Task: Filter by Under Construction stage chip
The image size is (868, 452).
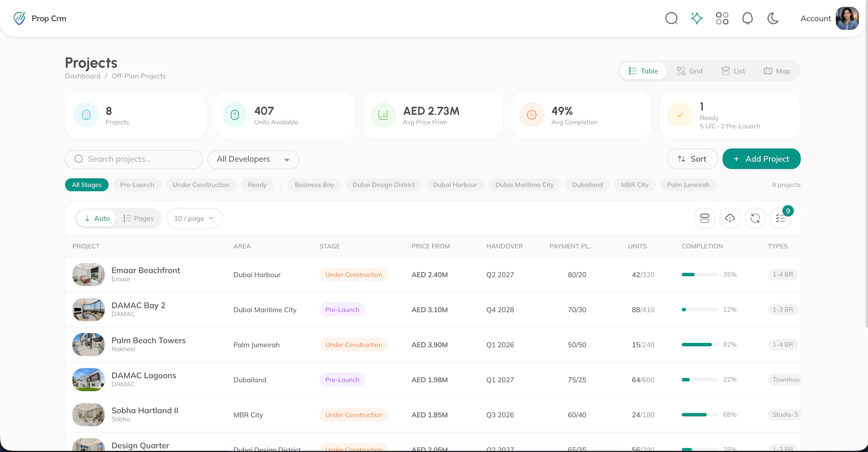Action: tap(201, 185)
